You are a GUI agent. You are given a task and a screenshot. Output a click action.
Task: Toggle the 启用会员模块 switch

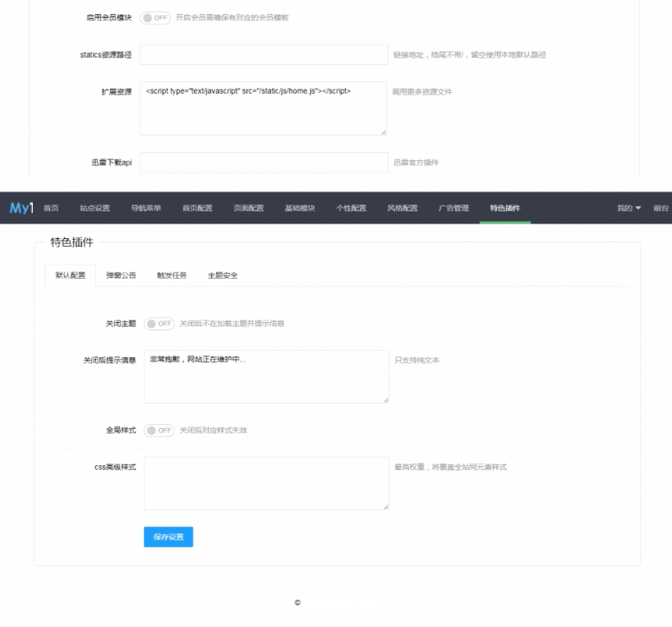[x=155, y=17]
